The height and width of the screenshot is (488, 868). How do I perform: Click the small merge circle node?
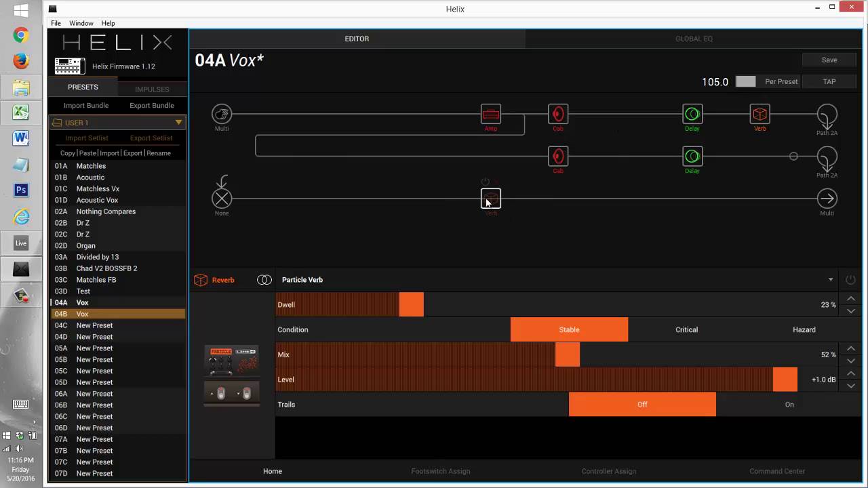point(793,157)
